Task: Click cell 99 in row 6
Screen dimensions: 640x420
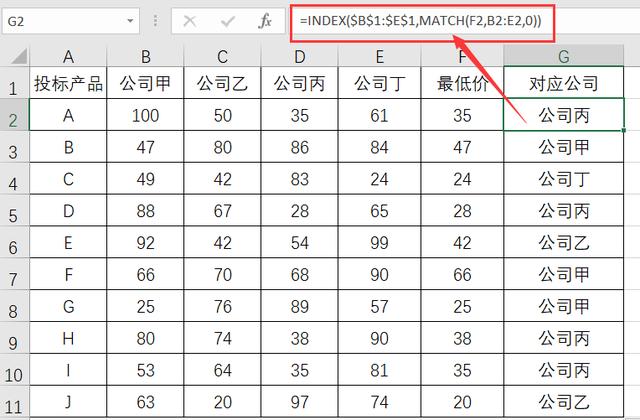Action: (x=380, y=242)
